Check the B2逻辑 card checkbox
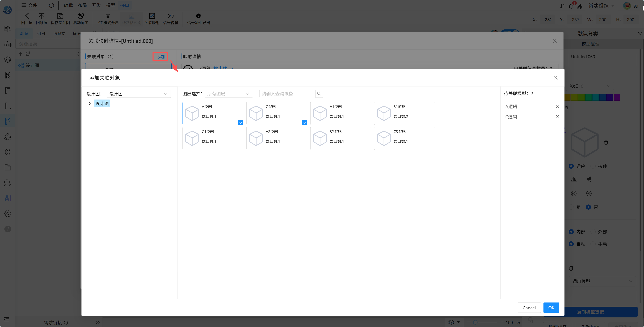644x327 pixels. click(x=368, y=148)
